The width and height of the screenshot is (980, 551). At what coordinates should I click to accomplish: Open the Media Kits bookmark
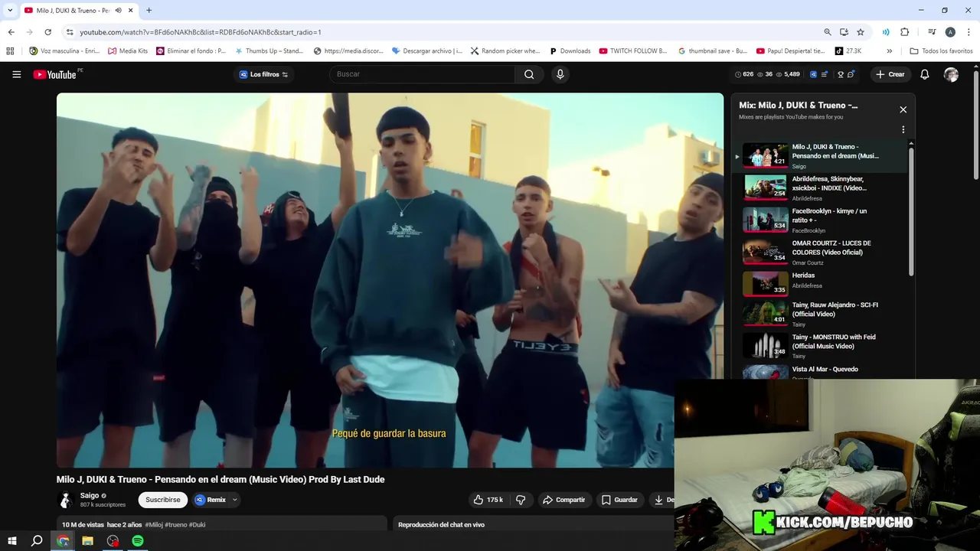(128, 51)
